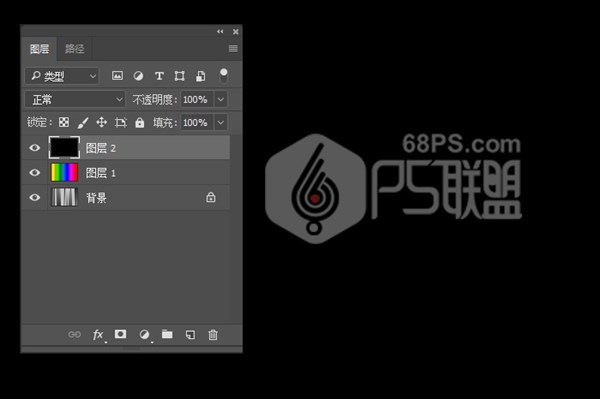The height and width of the screenshot is (399, 600).
Task: Lock transparent pixels checkerboard icon
Action: click(64, 122)
